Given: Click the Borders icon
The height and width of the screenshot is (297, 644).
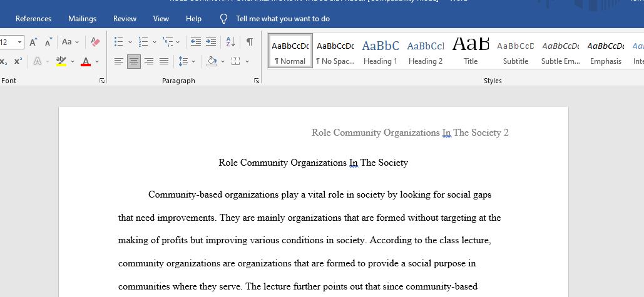Looking at the screenshot, I should click(x=236, y=61).
